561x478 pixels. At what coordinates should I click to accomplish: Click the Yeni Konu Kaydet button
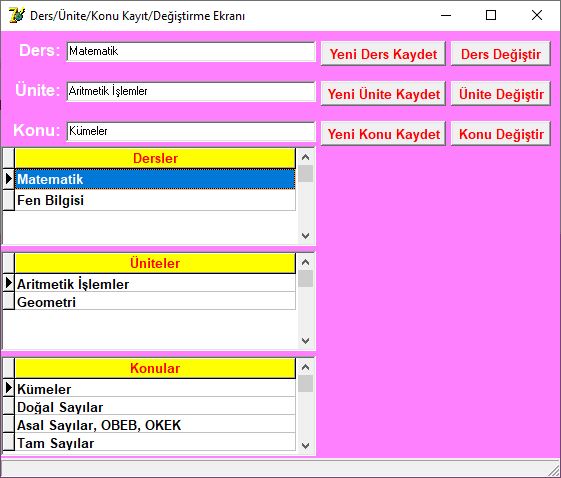click(x=383, y=134)
